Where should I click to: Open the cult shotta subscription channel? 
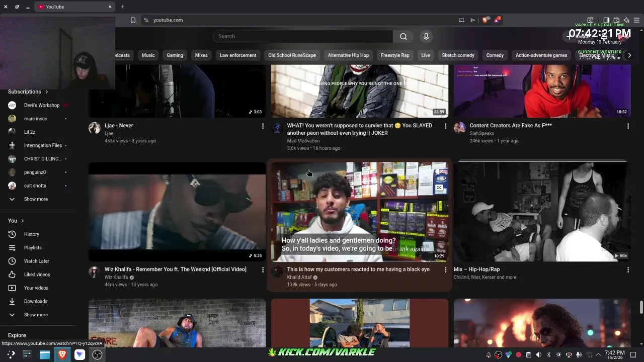pos(38,186)
